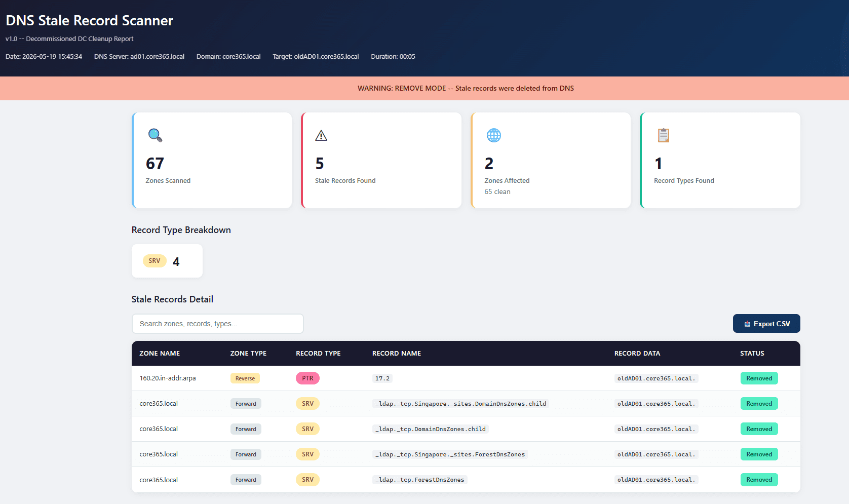Click the Target: oldAD01.core365.local header text
The width and height of the screenshot is (849, 504).
(x=316, y=56)
